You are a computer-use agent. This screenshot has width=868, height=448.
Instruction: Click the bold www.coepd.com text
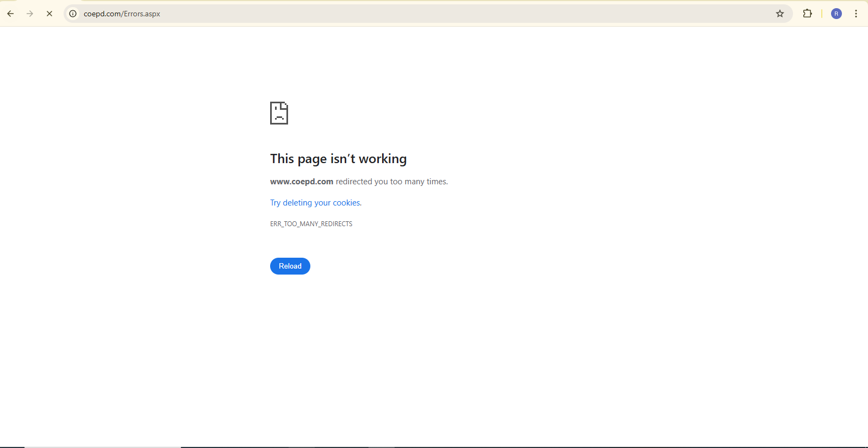pos(302,182)
